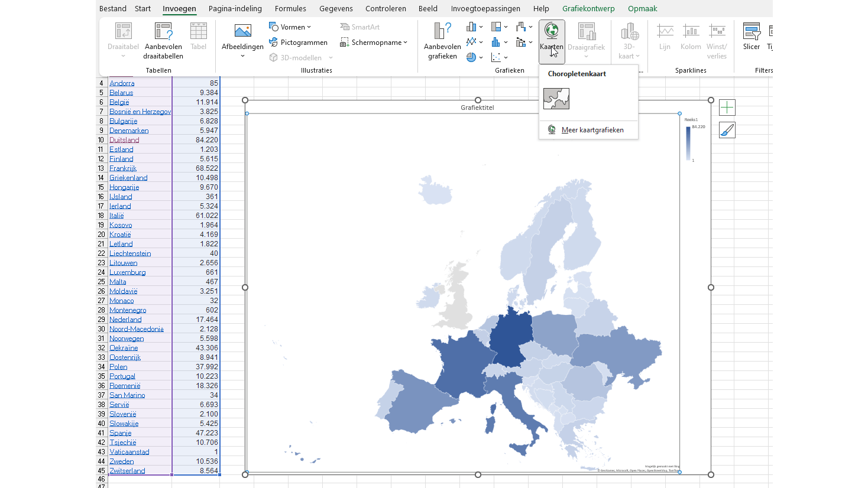The height and width of the screenshot is (488, 868).
Task: Click the Bosnië en Herzegovina link
Action: pyautogui.click(x=140, y=112)
